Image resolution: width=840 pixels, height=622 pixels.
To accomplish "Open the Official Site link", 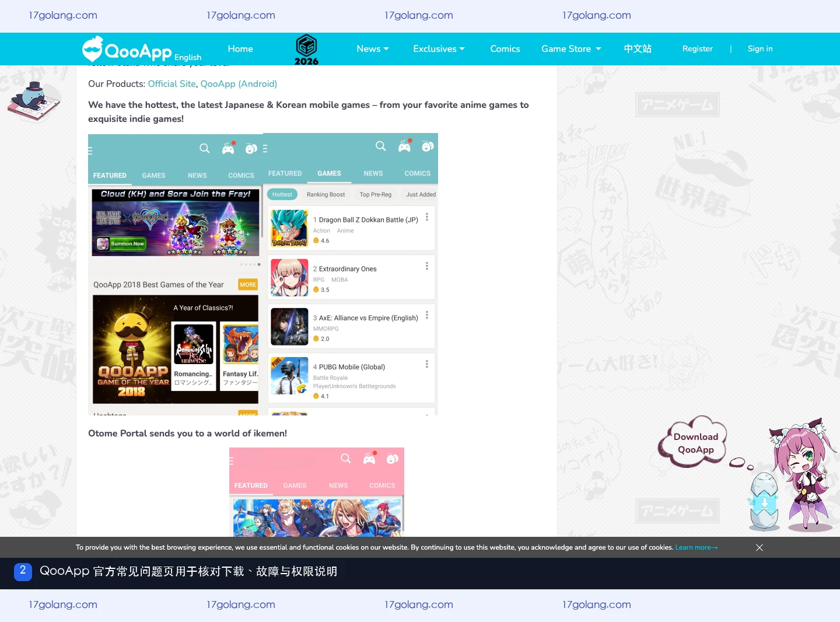I will [172, 84].
